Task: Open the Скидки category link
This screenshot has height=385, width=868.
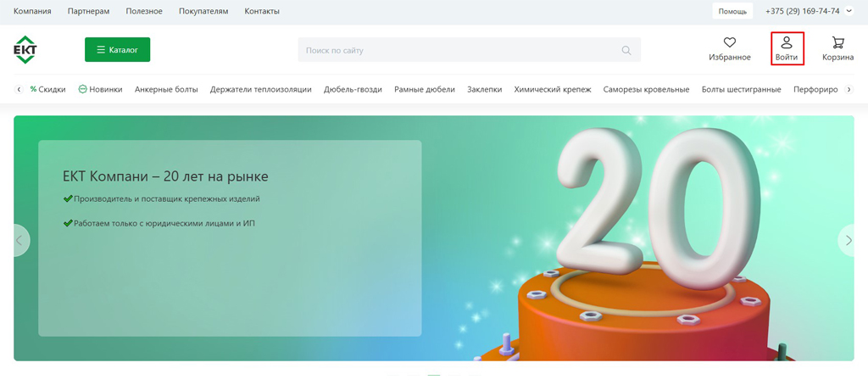Action: click(47, 89)
